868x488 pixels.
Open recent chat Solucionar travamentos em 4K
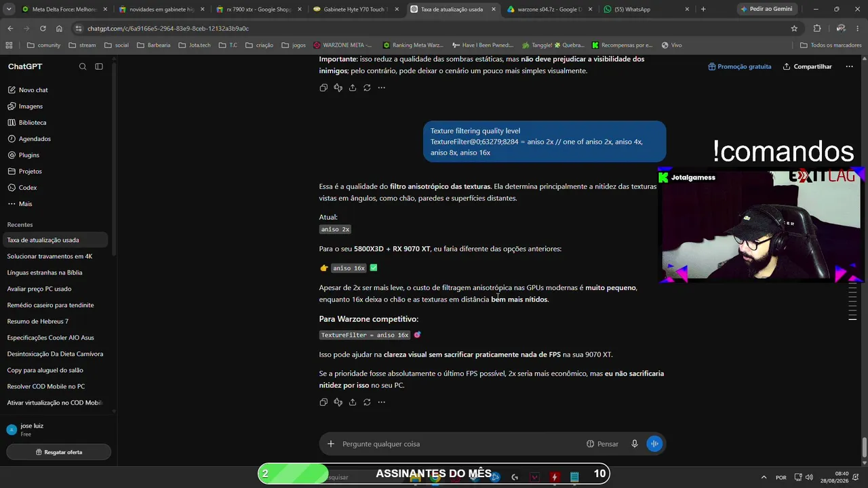(x=56, y=256)
